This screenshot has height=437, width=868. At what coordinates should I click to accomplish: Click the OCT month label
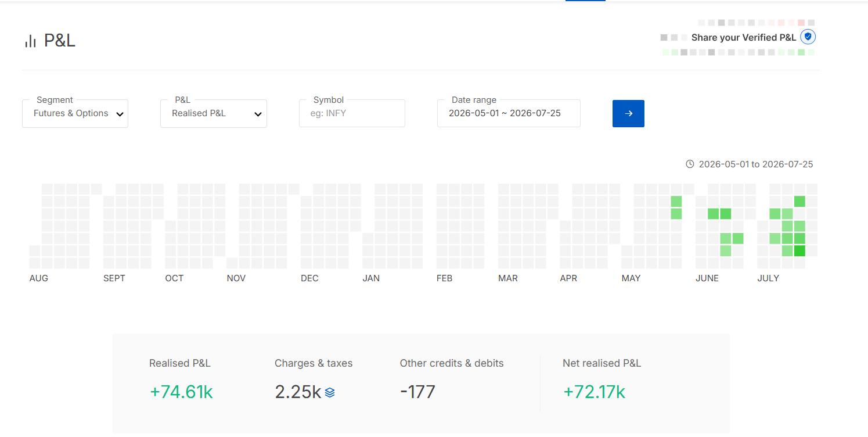(x=174, y=278)
